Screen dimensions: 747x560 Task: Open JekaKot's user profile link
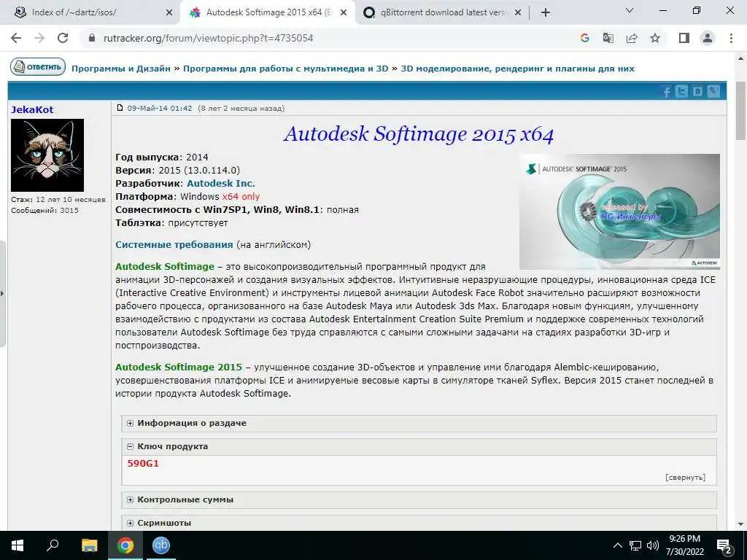tap(32, 109)
